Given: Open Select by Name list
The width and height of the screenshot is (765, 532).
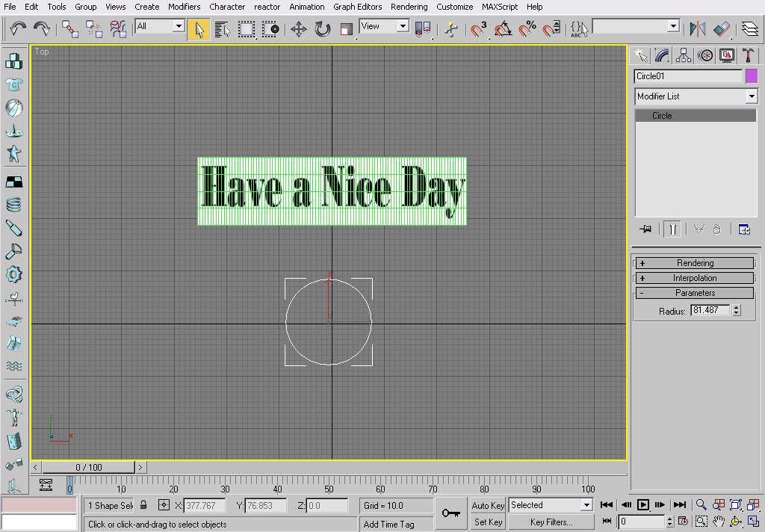Looking at the screenshot, I should point(223,29).
